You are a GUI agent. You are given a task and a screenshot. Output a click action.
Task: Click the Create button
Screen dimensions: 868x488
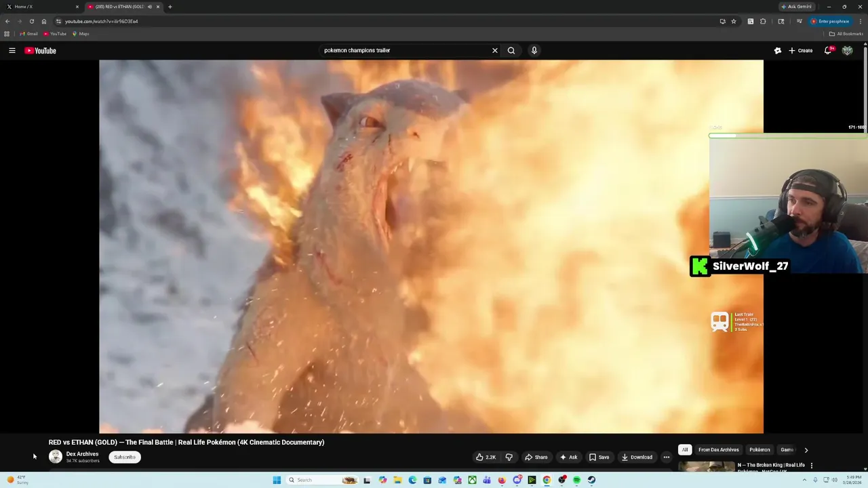coord(801,50)
